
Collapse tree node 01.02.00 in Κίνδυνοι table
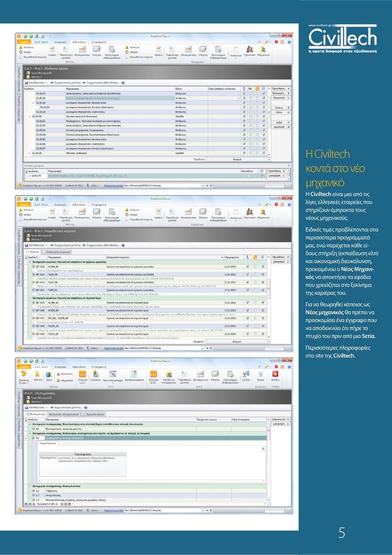(x=29, y=116)
